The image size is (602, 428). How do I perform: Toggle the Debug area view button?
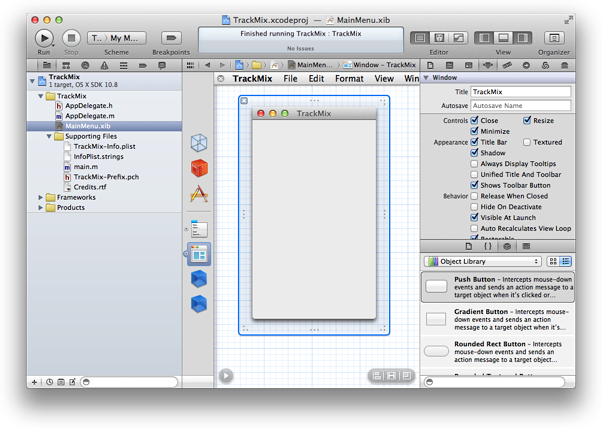[x=503, y=38]
